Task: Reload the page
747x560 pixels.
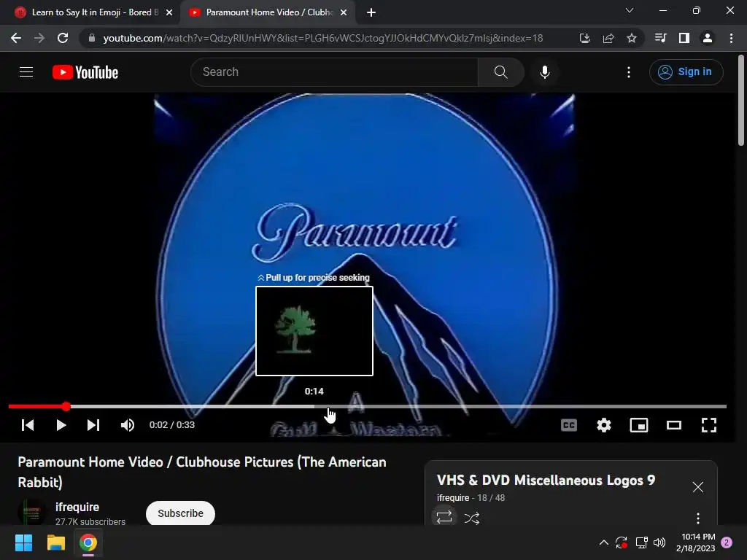Action: coord(63,38)
